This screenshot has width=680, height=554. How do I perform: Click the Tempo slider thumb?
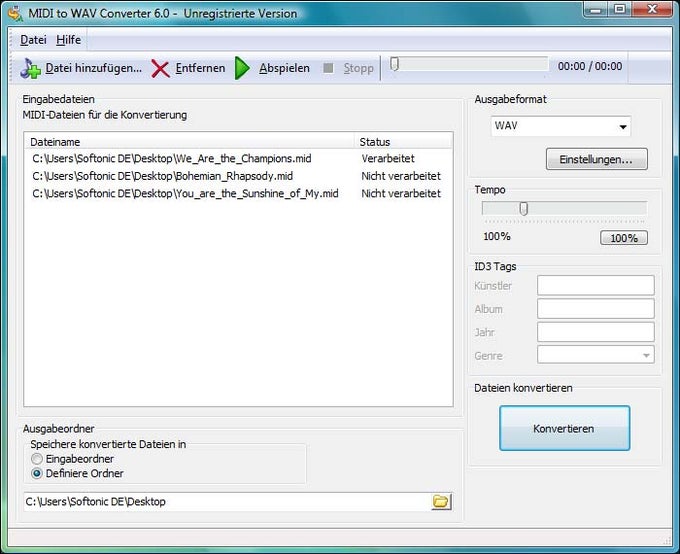point(523,209)
